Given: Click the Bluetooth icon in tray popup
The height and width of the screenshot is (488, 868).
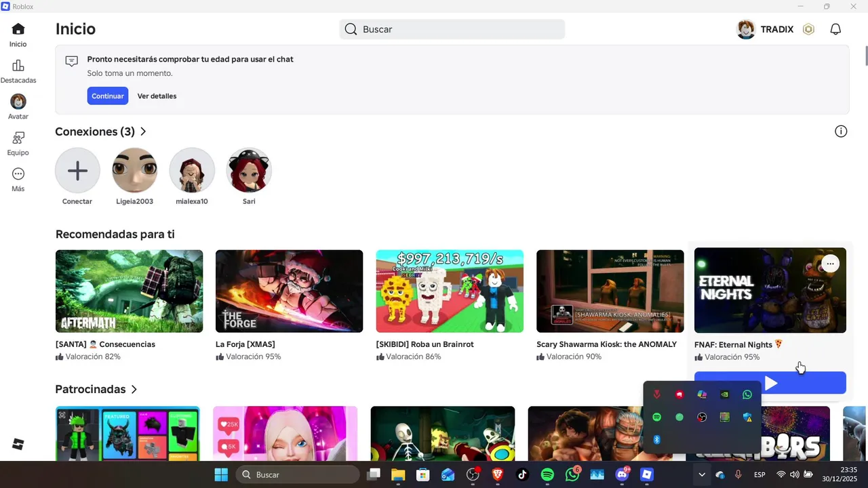Looking at the screenshot, I should click(x=656, y=440).
